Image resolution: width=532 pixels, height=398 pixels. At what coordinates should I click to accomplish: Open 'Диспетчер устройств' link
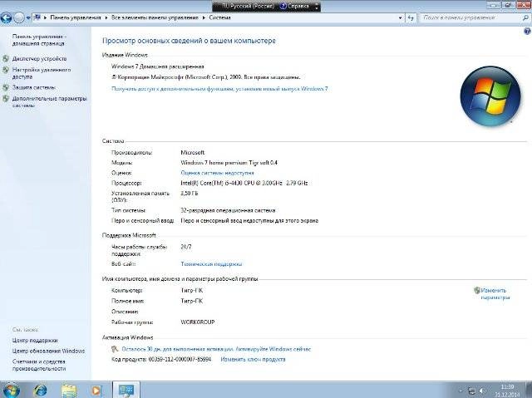[39, 58]
